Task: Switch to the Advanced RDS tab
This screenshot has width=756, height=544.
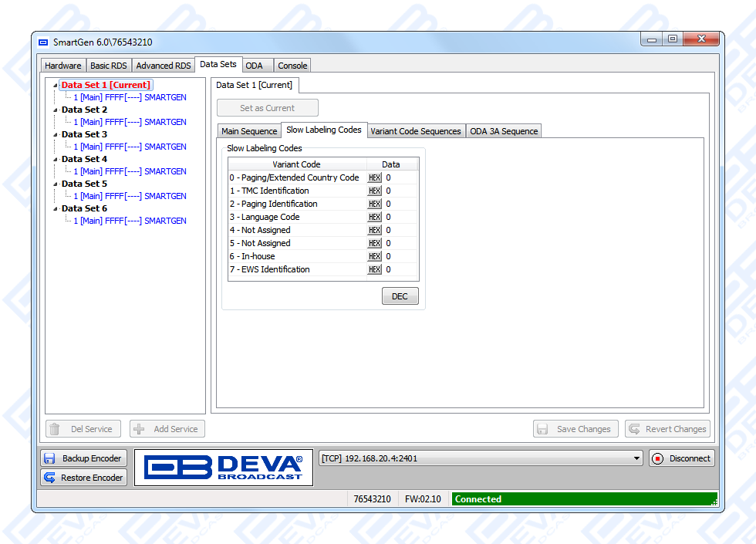Action: pyautogui.click(x=163, y=66)
